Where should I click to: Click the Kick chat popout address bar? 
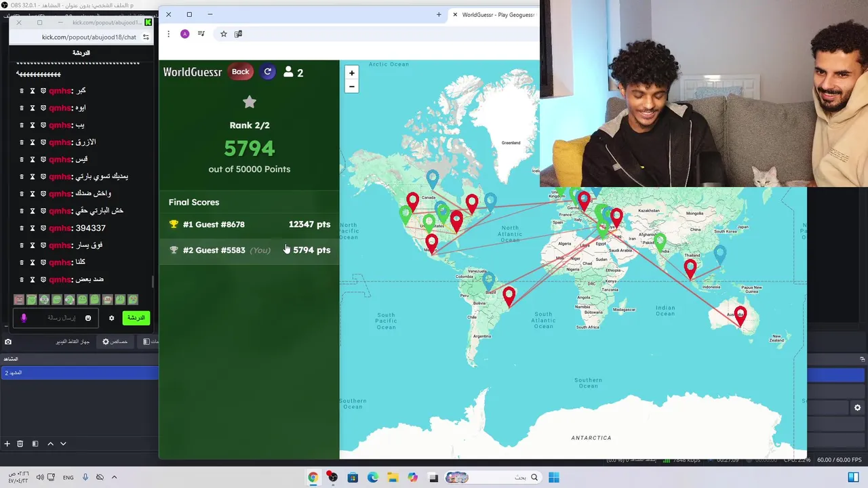(89, 37)
